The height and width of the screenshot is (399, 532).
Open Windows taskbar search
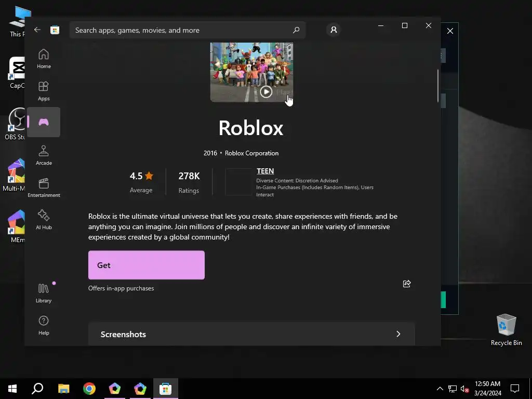point(37,389)
